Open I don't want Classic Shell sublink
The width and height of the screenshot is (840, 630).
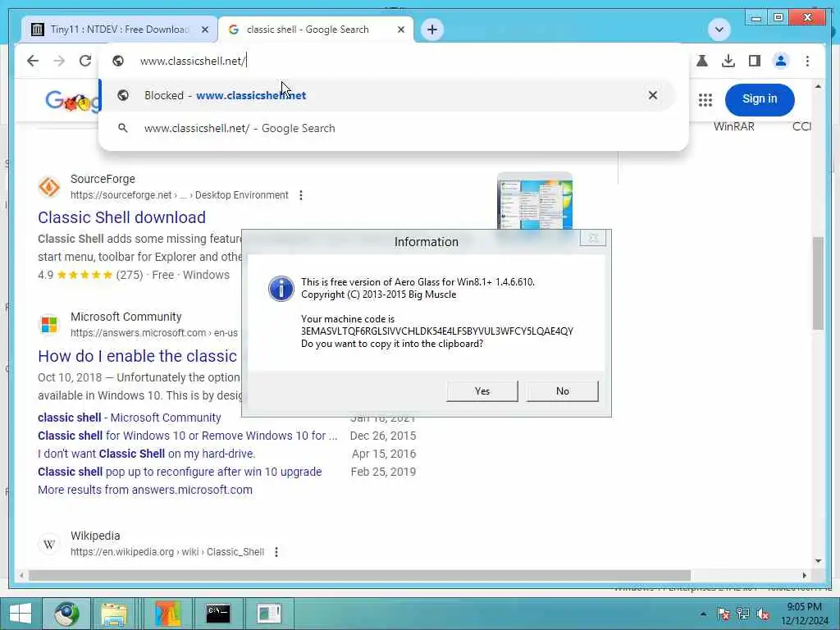click(x=146, y=454)
